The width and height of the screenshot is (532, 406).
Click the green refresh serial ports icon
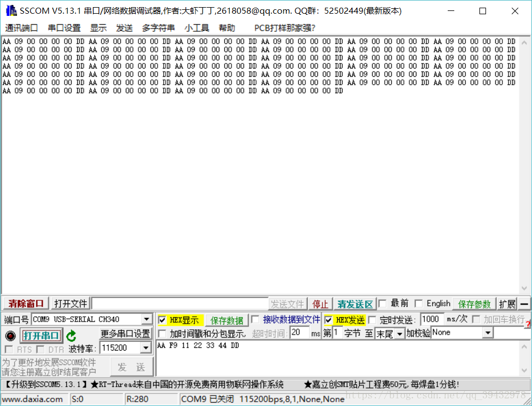(x=72, y=336)
